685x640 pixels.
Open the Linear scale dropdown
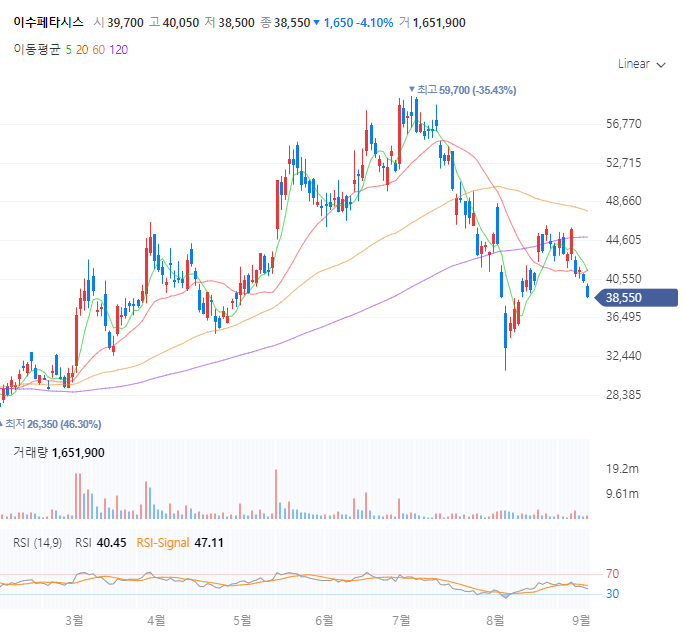(x=641, y=64)
